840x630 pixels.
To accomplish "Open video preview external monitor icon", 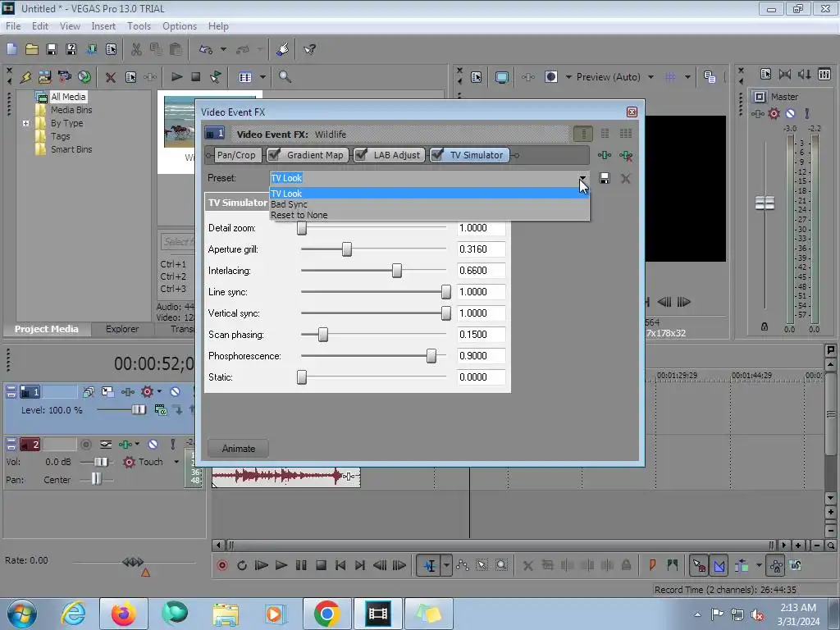I will (x=501, y=77).
